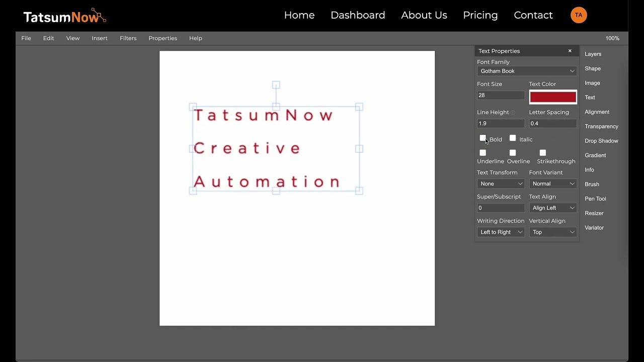Click the 'Automation' text line on canvas
The width and height of the screenshot is (644, 362).
tap(267, 182)
